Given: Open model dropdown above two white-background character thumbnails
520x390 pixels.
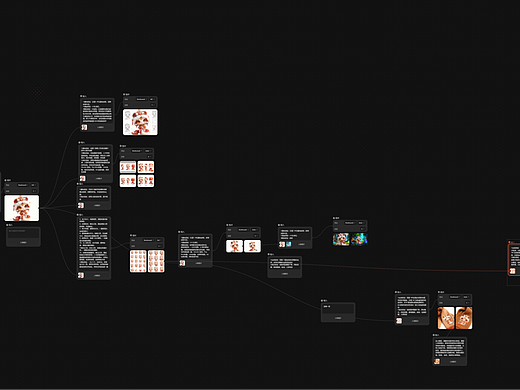Looking at the screenshot, I should tap(243, 230).
